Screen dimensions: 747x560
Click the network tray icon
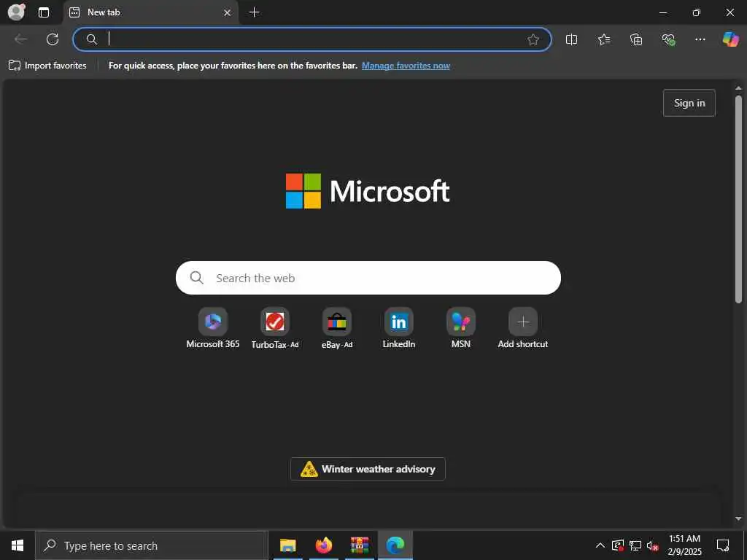click(x=635, y=545)
